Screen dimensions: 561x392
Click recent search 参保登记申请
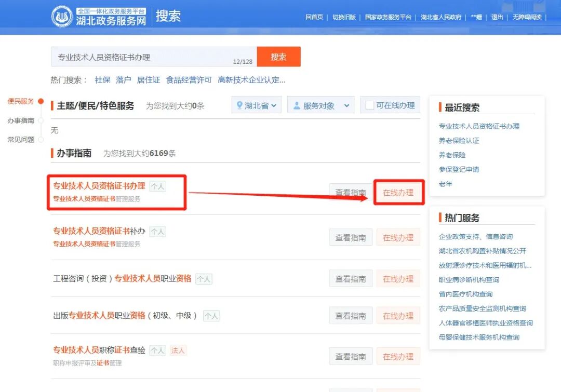click(x=459, y=169)
